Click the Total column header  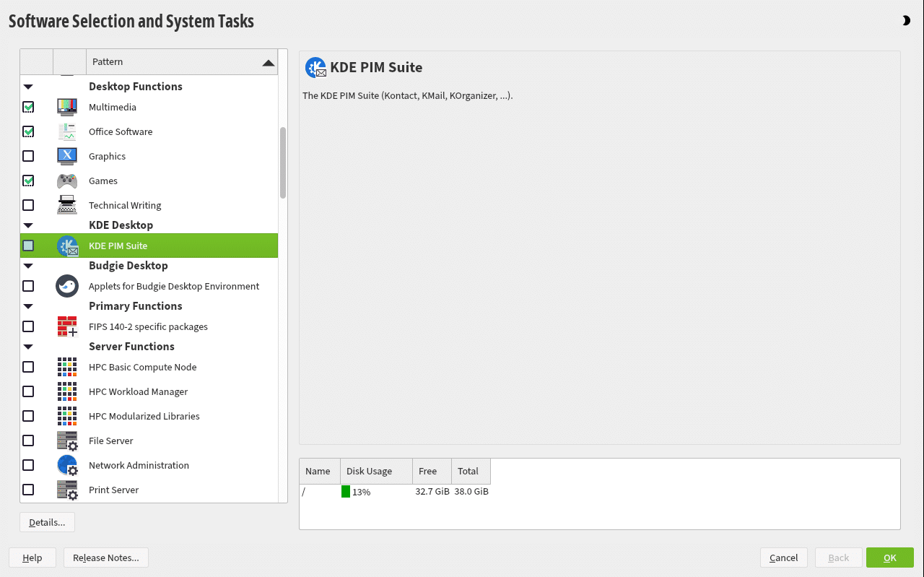pyautogui.click(x=471, y=471)
